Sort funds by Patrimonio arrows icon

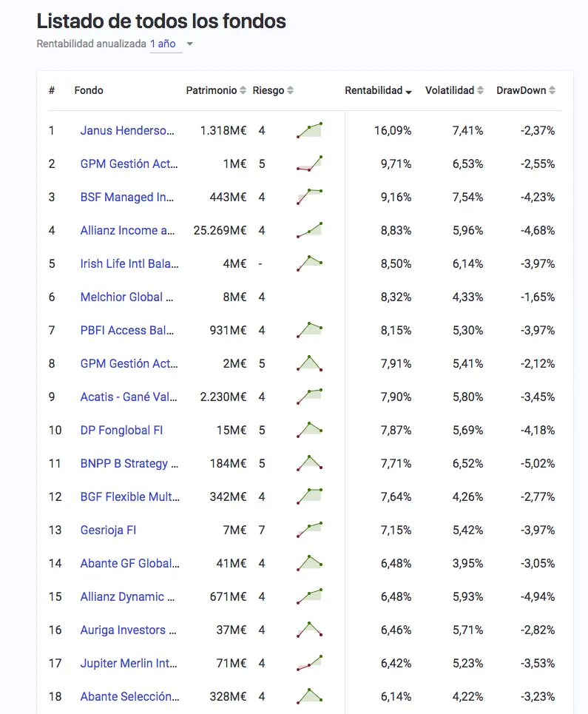coord(243,91)
